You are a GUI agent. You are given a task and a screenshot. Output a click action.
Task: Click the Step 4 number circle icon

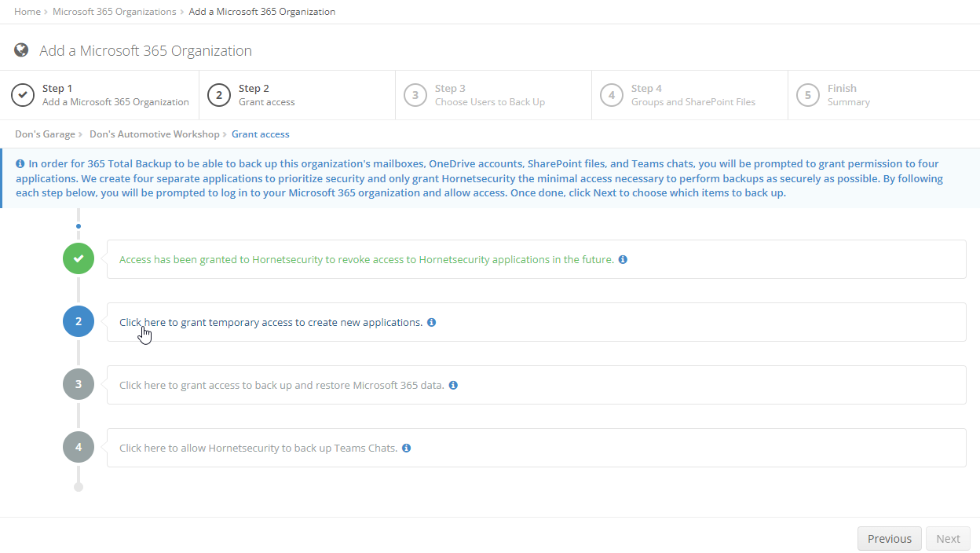(x=612, y=95)
